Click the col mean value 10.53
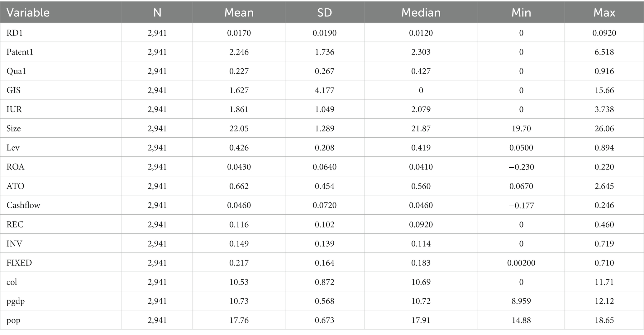The image size is (644, 335). coord(239,282)
